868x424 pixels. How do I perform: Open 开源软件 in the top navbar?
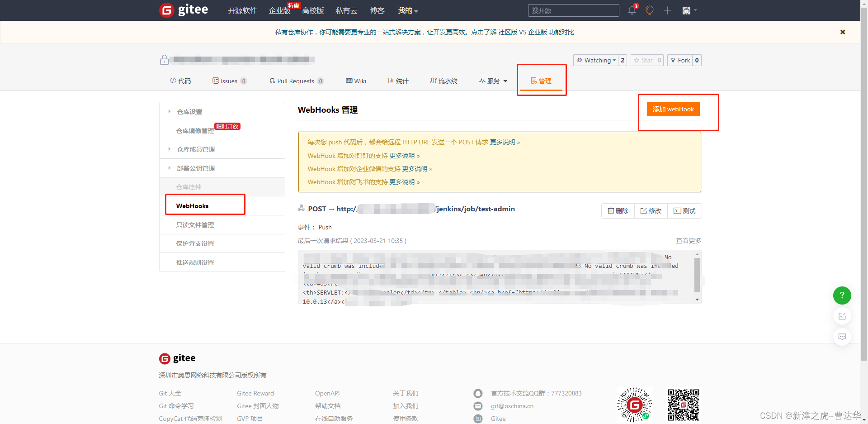pyautogui.click(x=242, y=10)
